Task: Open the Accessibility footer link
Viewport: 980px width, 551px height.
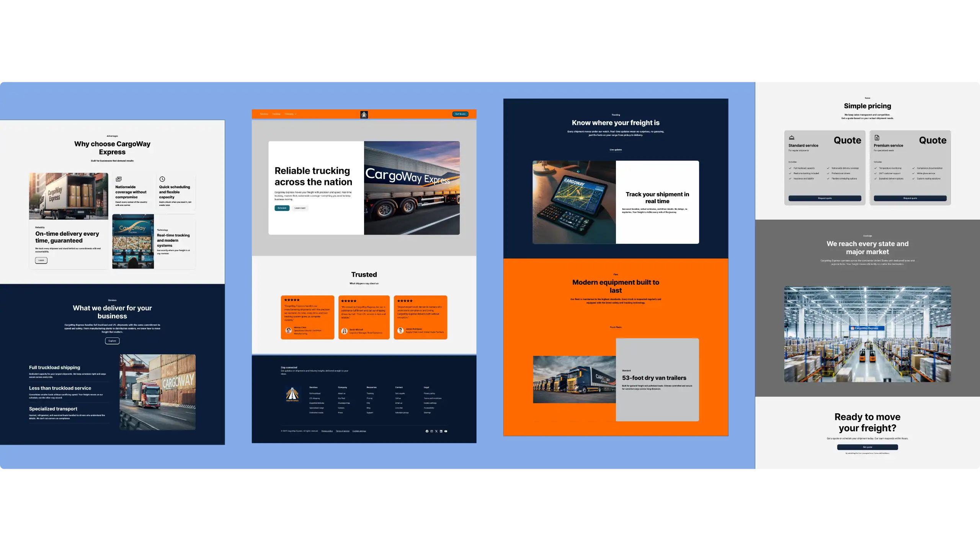Action: point(429,408)
